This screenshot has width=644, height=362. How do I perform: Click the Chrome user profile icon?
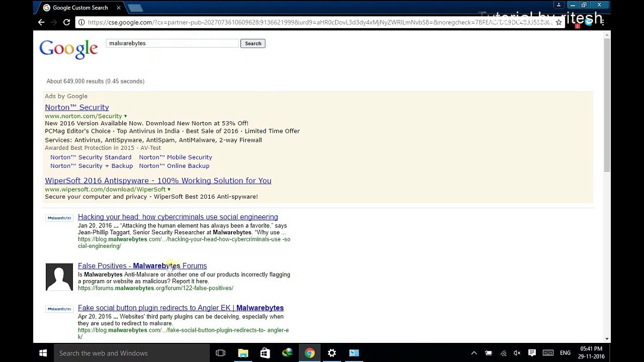tap(558, 5)
